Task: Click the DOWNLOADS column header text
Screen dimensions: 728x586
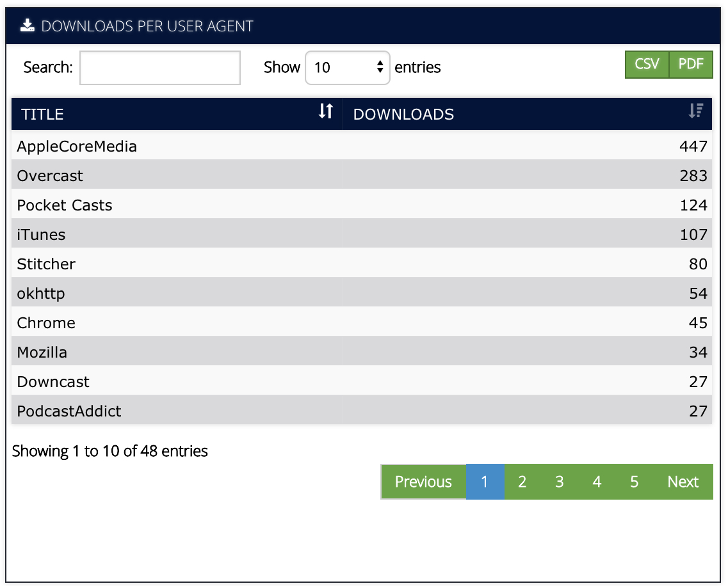Action: click(x=403, y=115)
